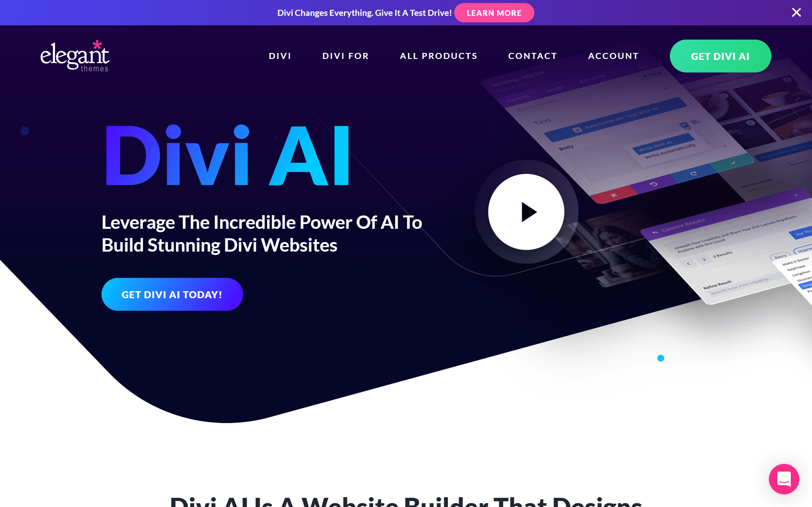Image resolution: width=812 pixels, height=507 pixels.
Task: Click the play button on video preview
Action: coord(526,211)
